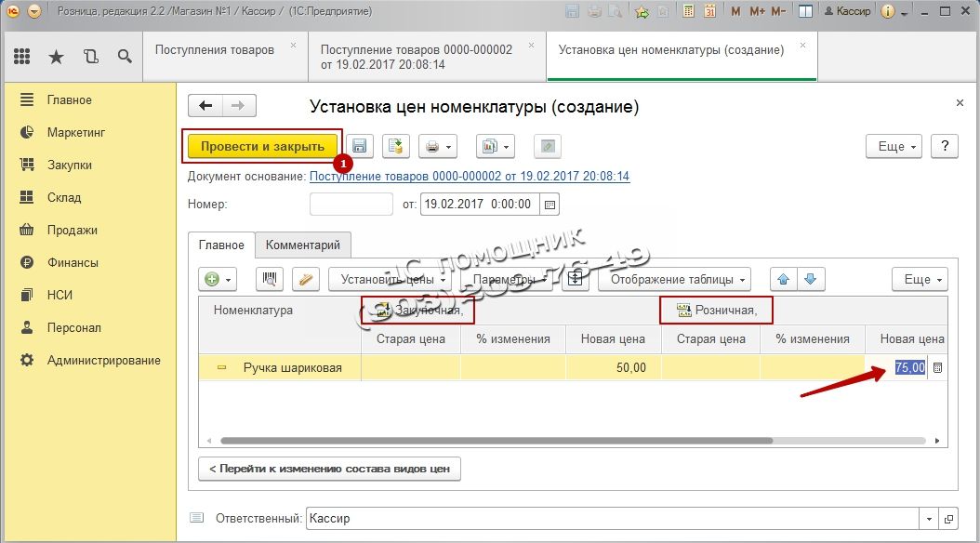Open the calendar icon in the title bar
980x543 pixels.
709,12
